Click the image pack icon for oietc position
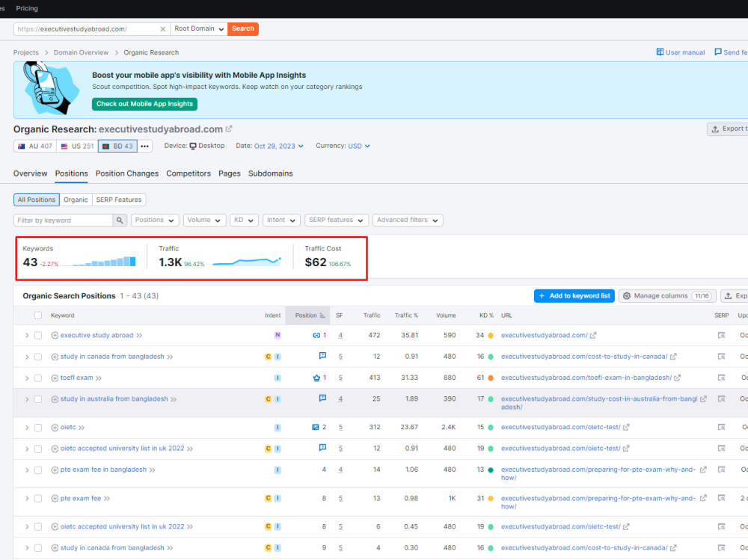748x560 pixels. click(316, 428)
